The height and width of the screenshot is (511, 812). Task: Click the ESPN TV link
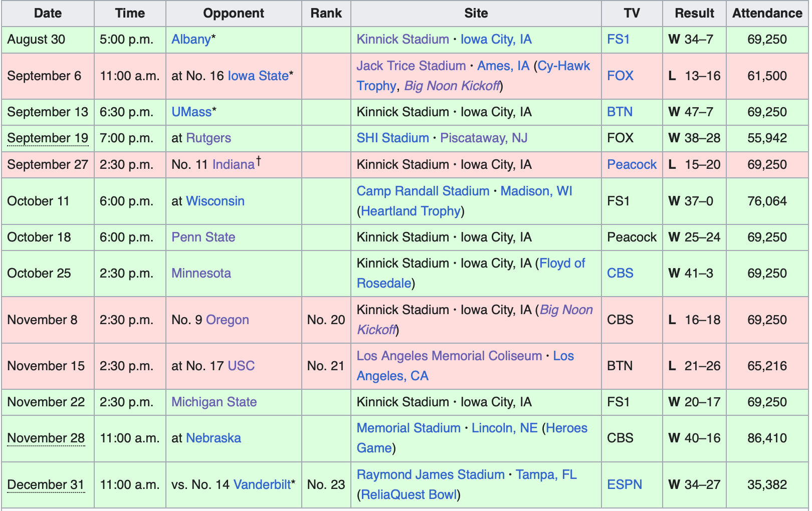coord(625,485)
